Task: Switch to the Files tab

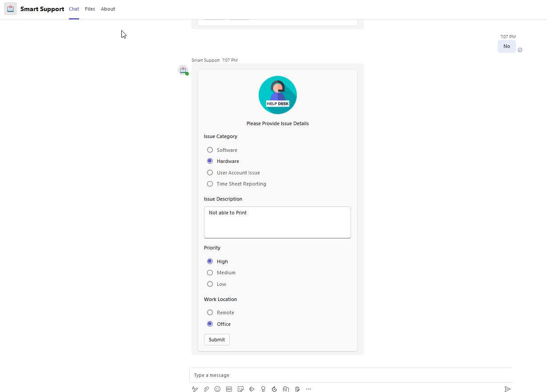Action: pos(90,9)
